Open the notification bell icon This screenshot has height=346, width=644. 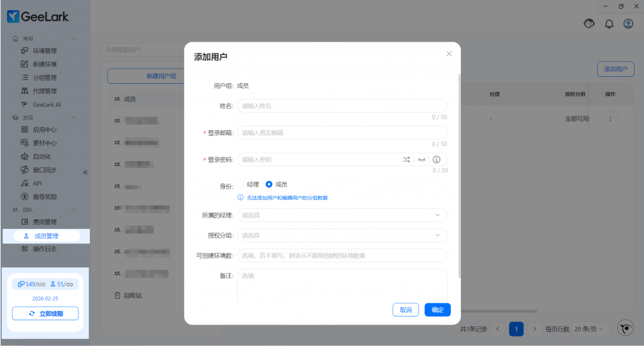point(609,24)
